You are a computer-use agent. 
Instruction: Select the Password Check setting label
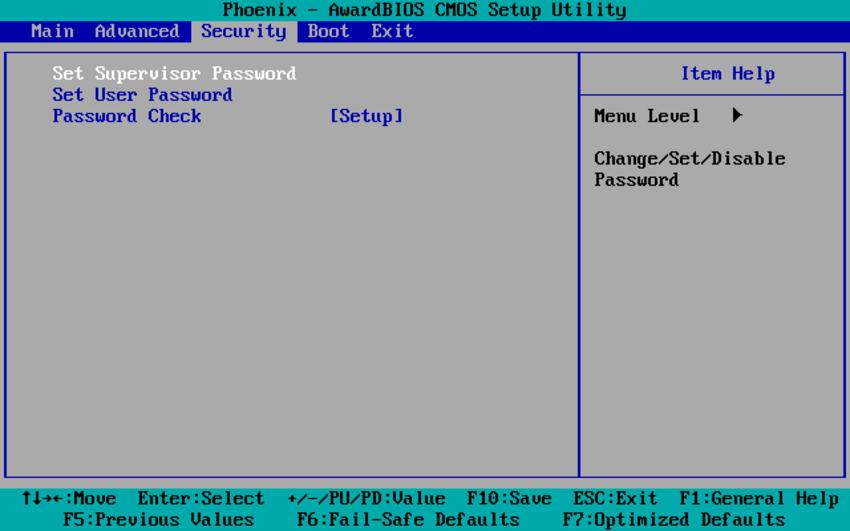[127, 116]
